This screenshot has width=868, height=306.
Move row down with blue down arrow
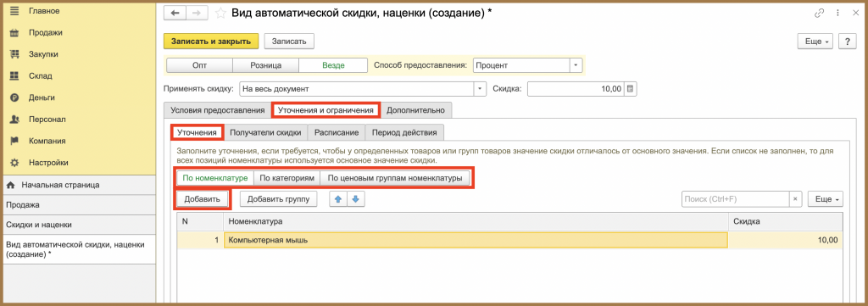(355, 199)
